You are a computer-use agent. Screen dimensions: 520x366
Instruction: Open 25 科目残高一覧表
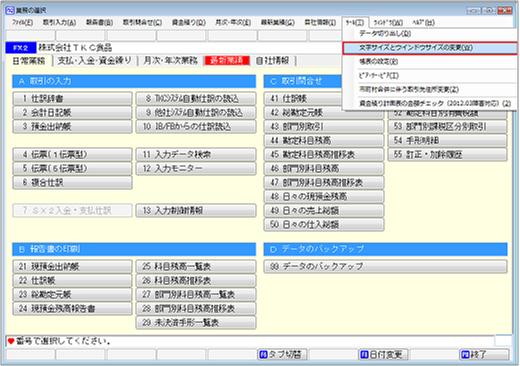(x=196, y=267)
